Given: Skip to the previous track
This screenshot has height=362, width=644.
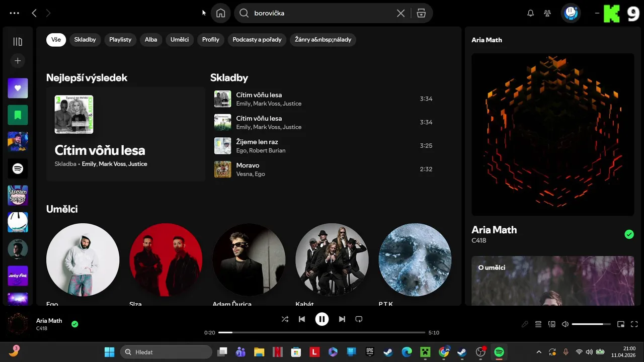Looking at the screenshot, I should coord(302,319).
